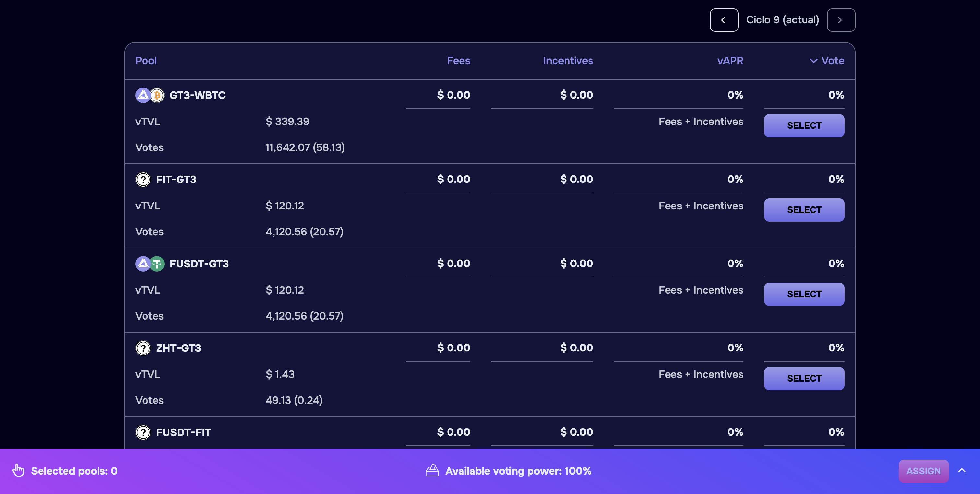The width and height of the screenshot is (980, 494).
Task: Click Selected pools: 0 text
Action: [x=74, y=471]
